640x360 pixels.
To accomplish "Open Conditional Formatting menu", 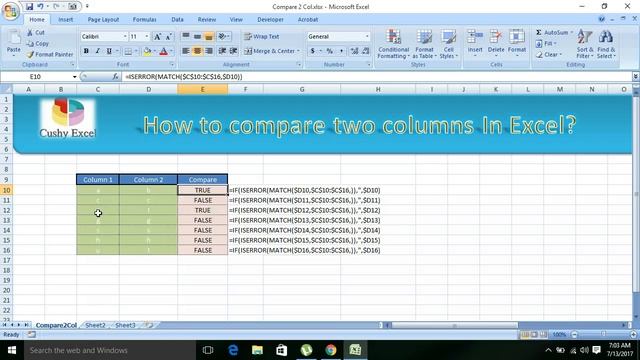I will point(393,44).
